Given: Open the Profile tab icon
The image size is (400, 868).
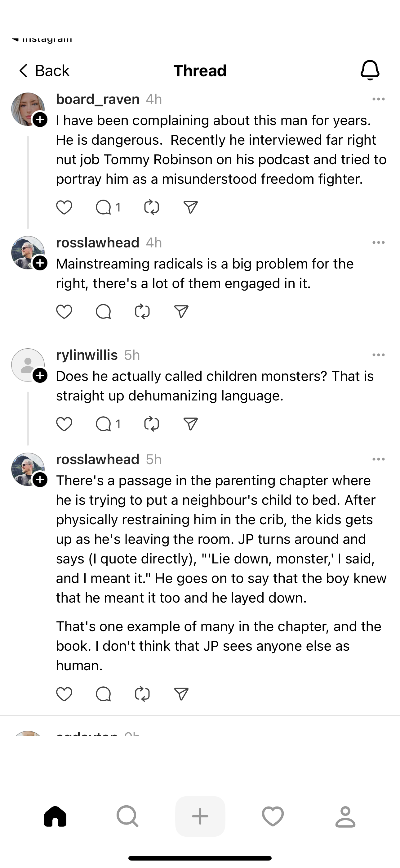Looking at the screenshot, I should click(345, 816).
